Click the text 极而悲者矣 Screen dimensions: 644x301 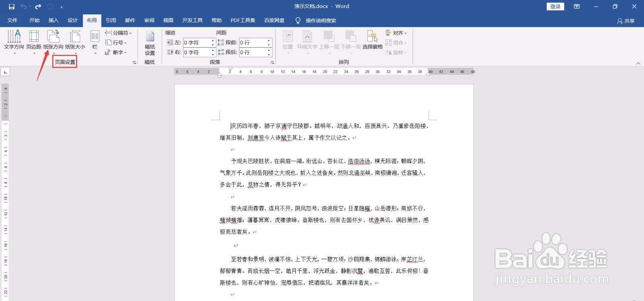[x=234, y=232]
